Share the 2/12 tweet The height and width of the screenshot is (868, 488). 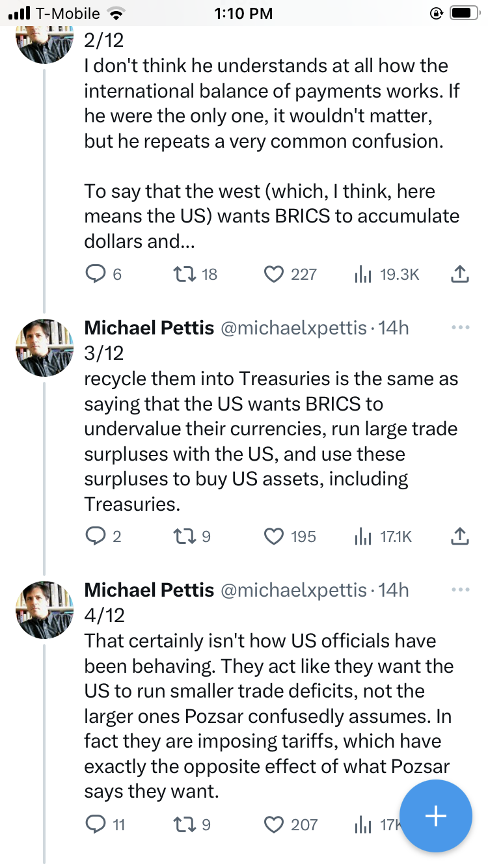(x=459, y=275)
